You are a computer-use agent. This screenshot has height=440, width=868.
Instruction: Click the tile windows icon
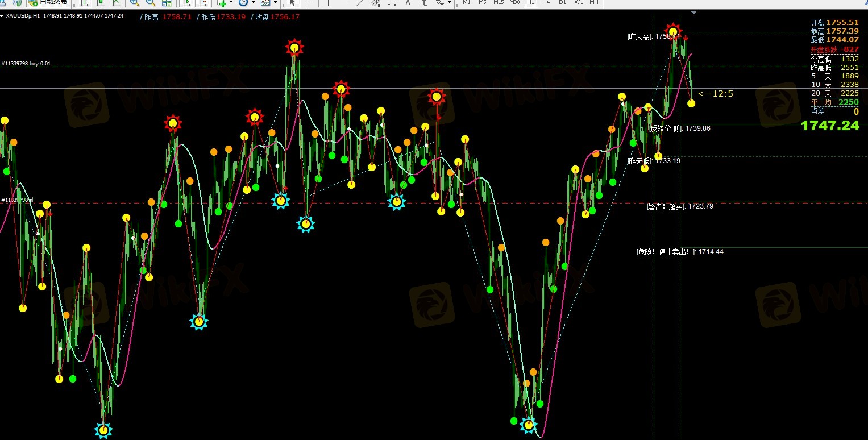(167, 3)
